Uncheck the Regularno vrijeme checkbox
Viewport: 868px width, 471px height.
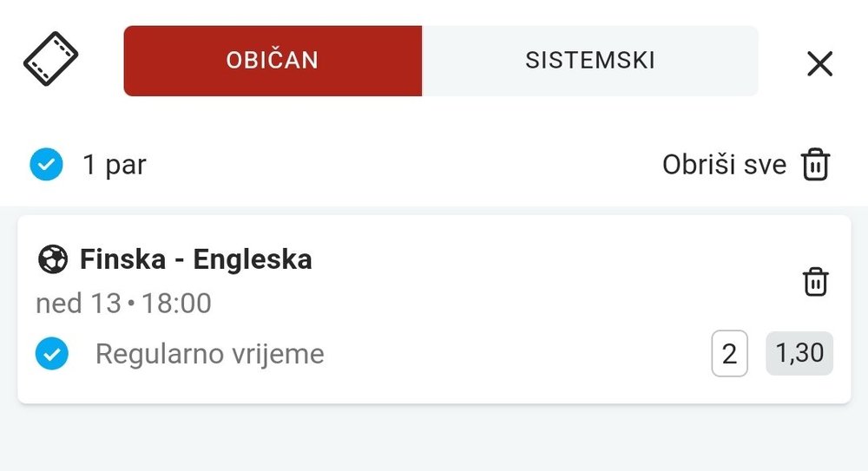point(52,354)
